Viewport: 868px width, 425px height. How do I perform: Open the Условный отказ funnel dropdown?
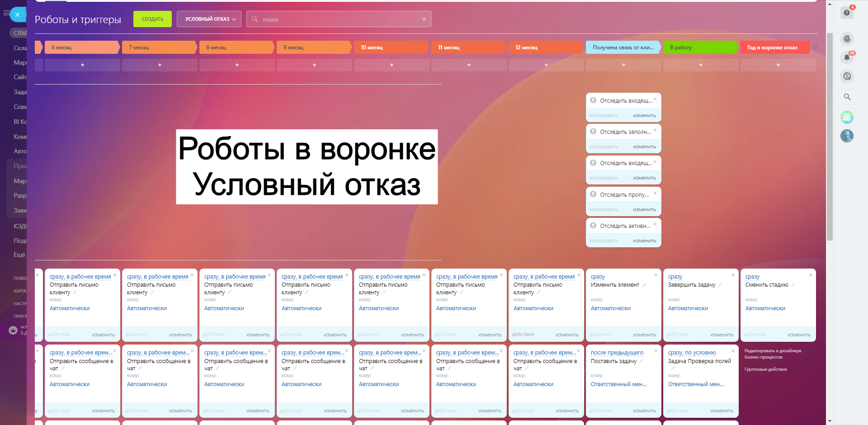[209, 19]
